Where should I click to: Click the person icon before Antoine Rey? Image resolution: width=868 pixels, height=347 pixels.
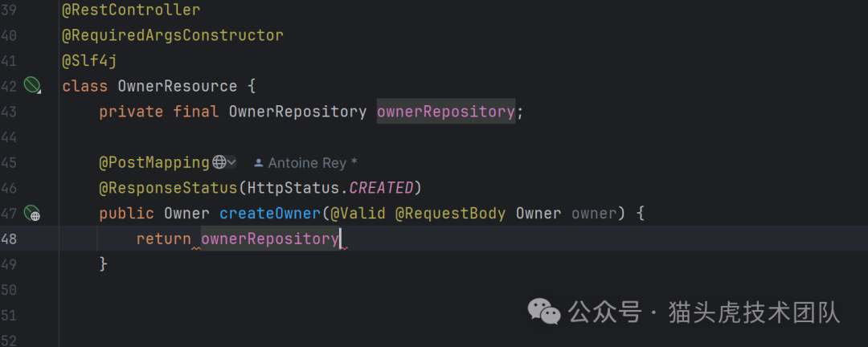coord(258,163)
